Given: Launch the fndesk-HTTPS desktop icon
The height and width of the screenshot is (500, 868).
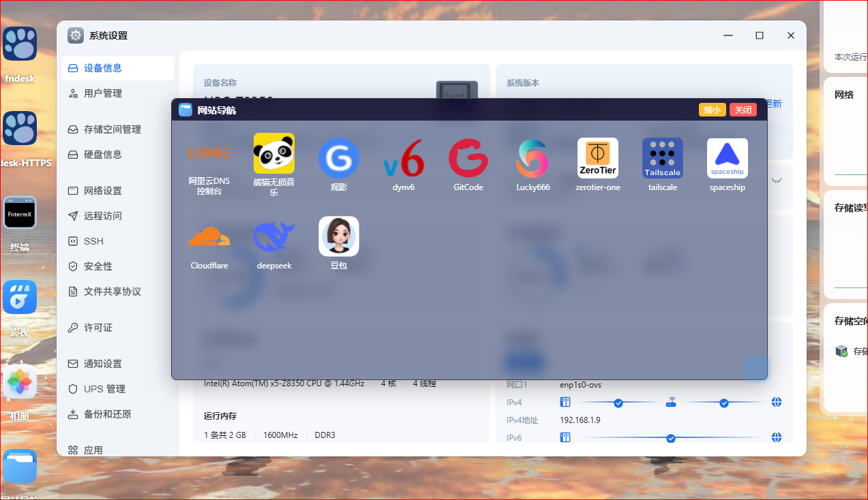Looking at the screenshot, I should coord(20,129).
